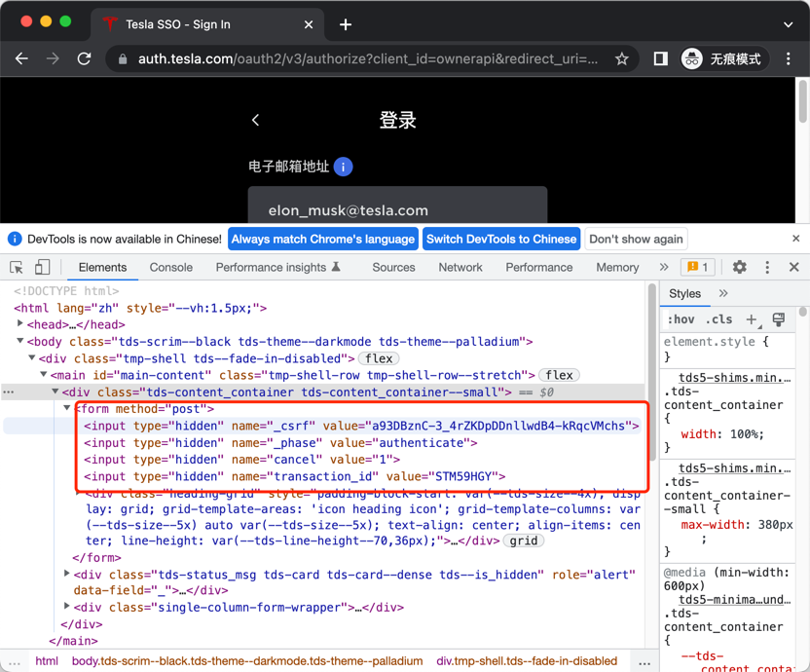Expand the single-column-form-wrapper div node

(x=66, y=606)
